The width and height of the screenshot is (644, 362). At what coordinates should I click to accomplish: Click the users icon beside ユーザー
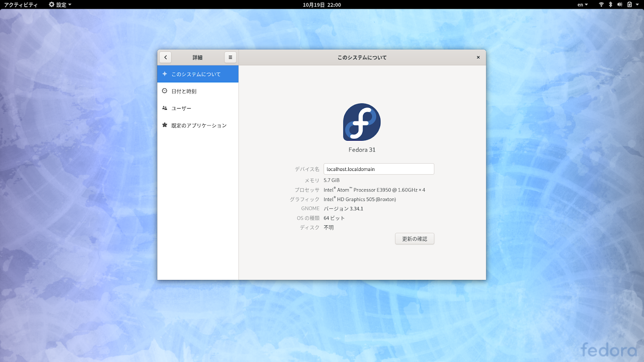click(165, 108)
